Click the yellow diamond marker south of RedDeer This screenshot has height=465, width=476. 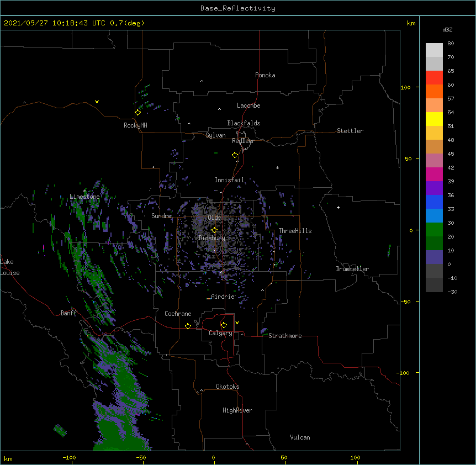coord(235,155)
